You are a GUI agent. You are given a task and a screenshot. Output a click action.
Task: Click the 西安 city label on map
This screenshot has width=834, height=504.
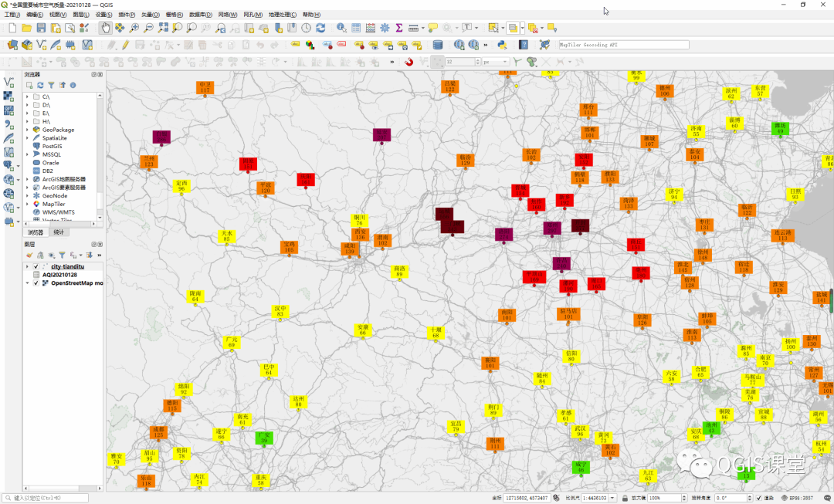coord(360,235)
